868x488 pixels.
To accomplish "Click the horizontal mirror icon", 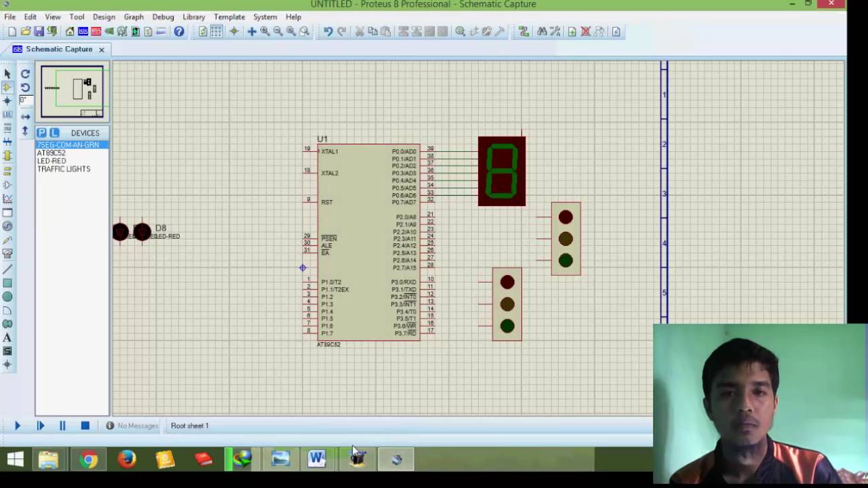I will 25,117.
